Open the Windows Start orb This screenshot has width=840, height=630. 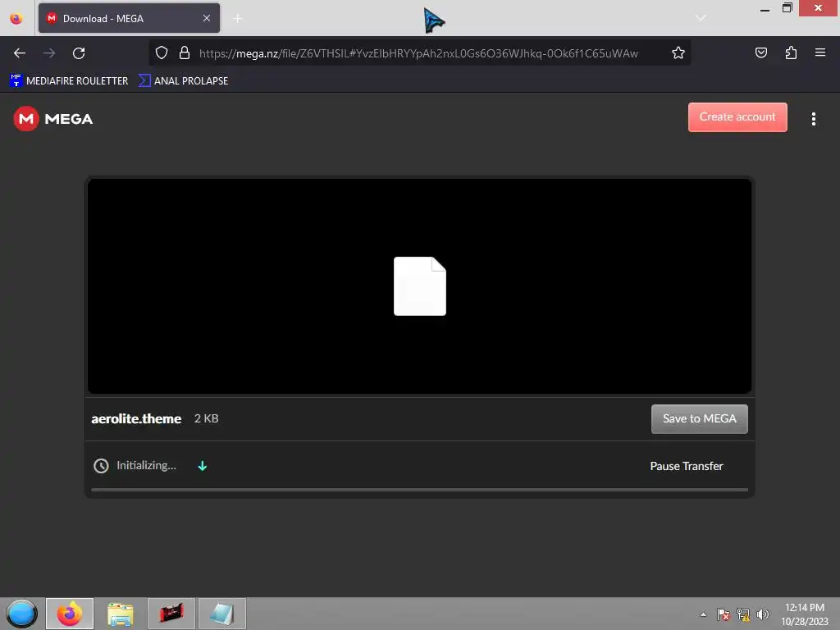(x=21, y=614)
